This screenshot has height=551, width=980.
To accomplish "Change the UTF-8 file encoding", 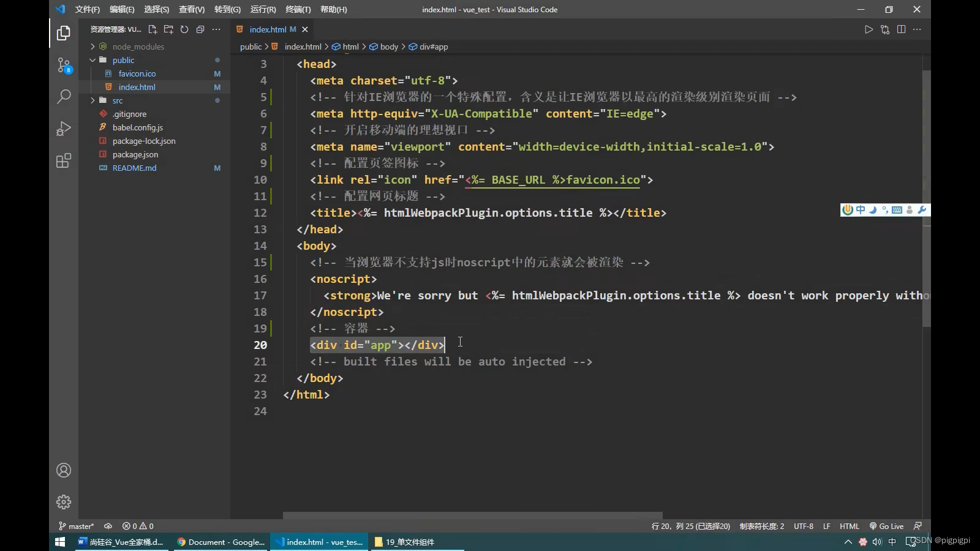I will pyautogui.click(x=804, y=526).
